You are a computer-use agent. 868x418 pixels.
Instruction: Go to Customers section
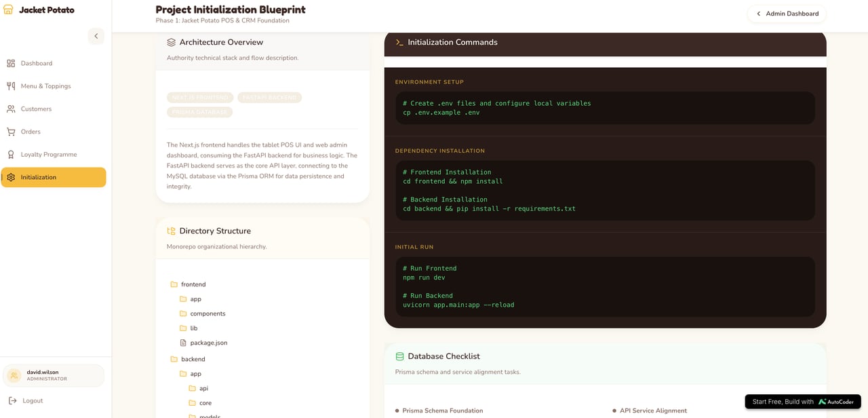[x=54, y=109]
